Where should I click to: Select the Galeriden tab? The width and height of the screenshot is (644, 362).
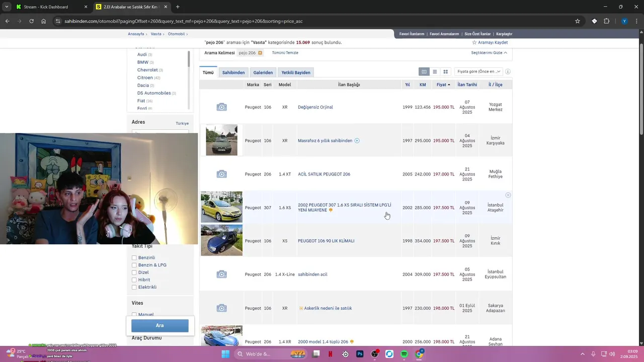click(263, 72)
